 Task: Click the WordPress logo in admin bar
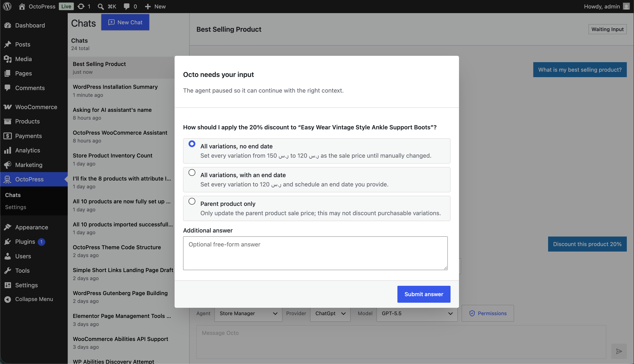point(7,6)
